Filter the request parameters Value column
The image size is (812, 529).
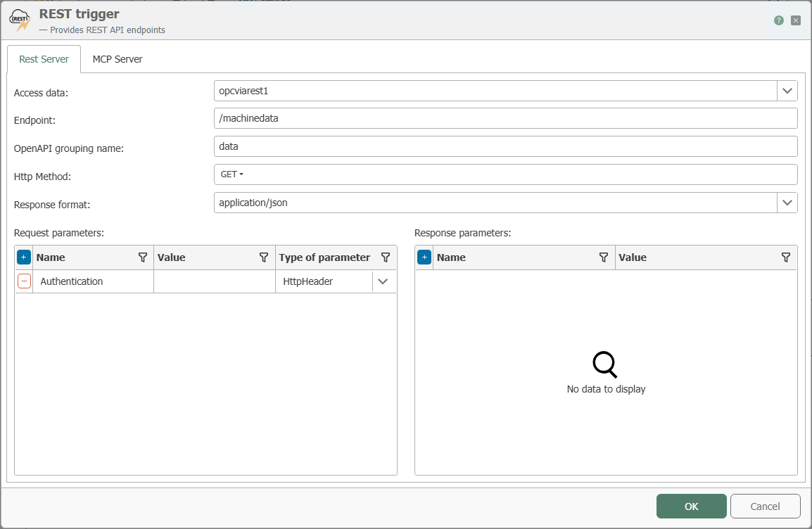pyautogui.click(x=264, y=257)
